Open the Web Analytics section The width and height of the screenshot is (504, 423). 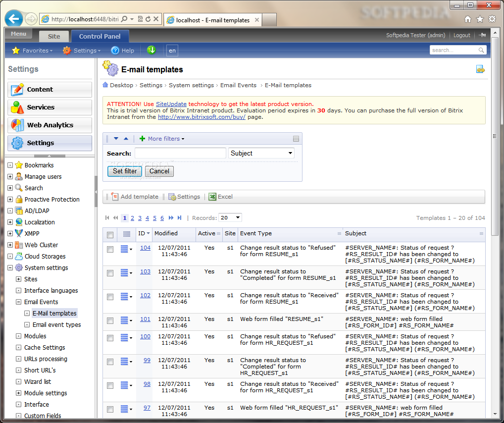pyautogui.click(x=50, y=125)
